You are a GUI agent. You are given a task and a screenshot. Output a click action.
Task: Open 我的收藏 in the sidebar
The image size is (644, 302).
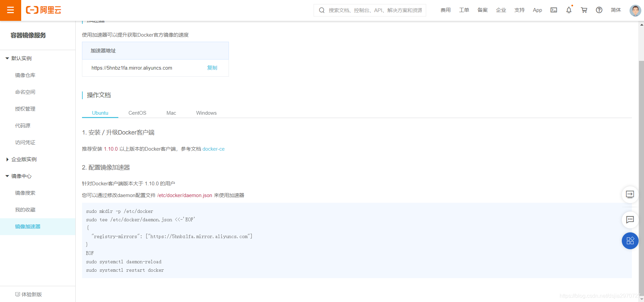pyautogui.click(x=25, y=210)
